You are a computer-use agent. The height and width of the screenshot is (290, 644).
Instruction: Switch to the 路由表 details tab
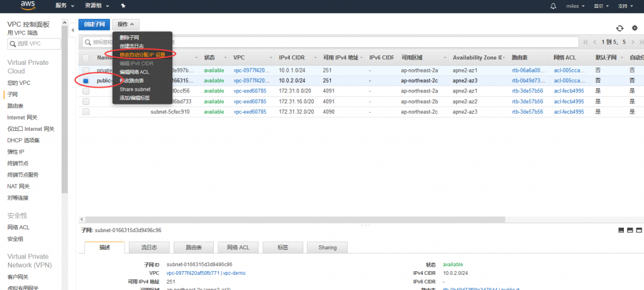point(194,248)
